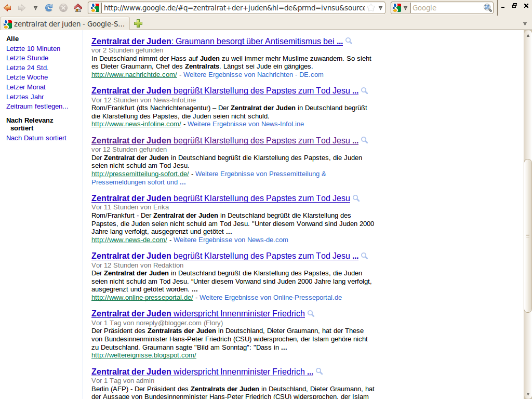Preview the blogger.com Friedrich result with magnifier
This screenshot has height=399, width=532.
311,313
